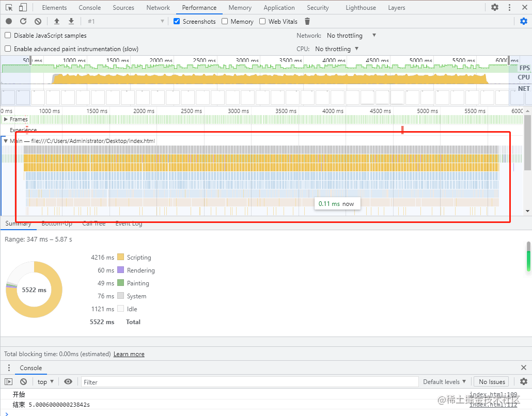Open capture settings blue gear icon
Viewport: 532px width, 416px height.
tap(523, 21)
